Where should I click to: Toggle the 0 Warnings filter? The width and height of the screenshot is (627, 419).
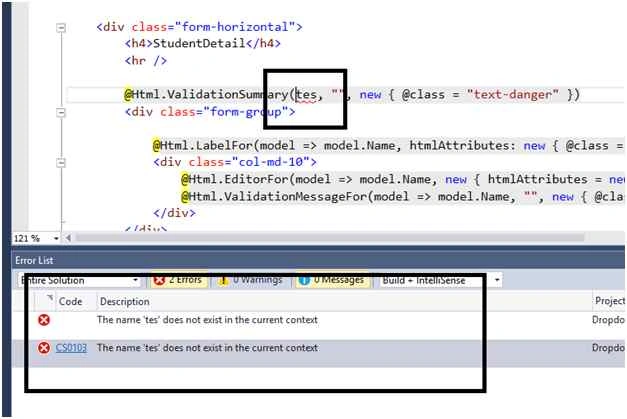coord(251,280)
